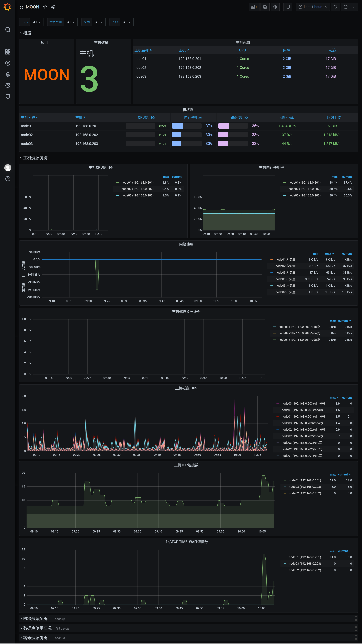The height and width of the screenshot is (644, 362).
Task: Open the 网络使用 panel title menu
Action: pos(186,244)
